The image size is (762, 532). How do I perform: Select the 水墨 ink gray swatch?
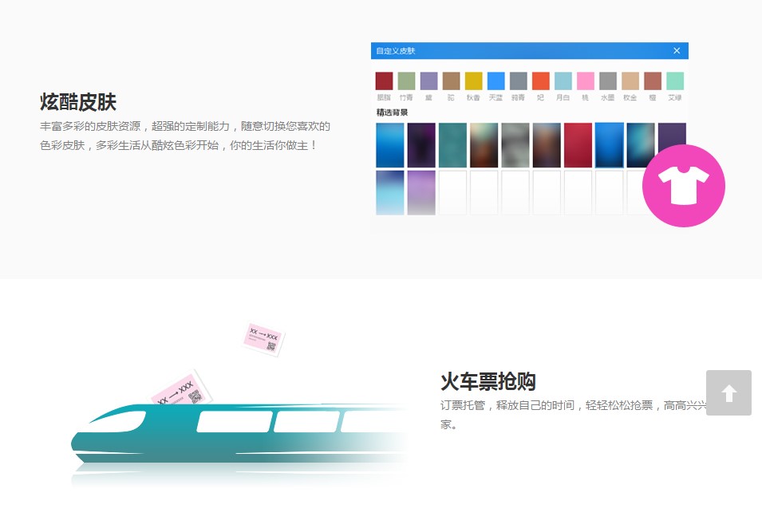(x=608, y=81)
